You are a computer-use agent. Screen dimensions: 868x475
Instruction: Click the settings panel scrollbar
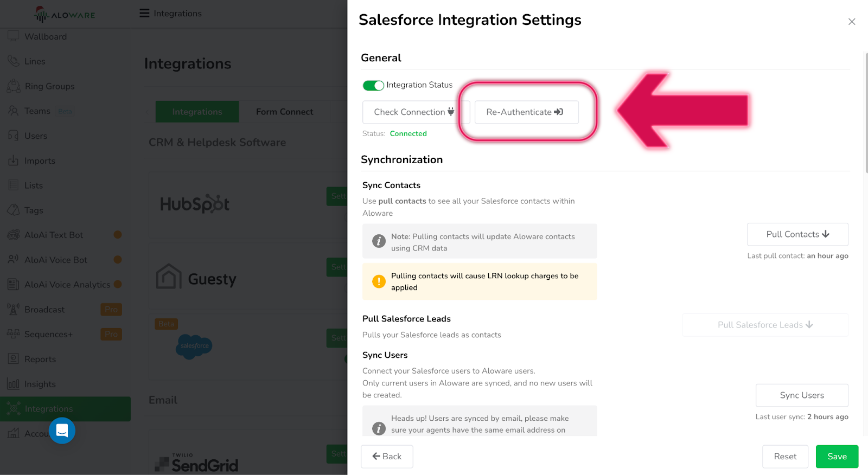click(866, 113)
